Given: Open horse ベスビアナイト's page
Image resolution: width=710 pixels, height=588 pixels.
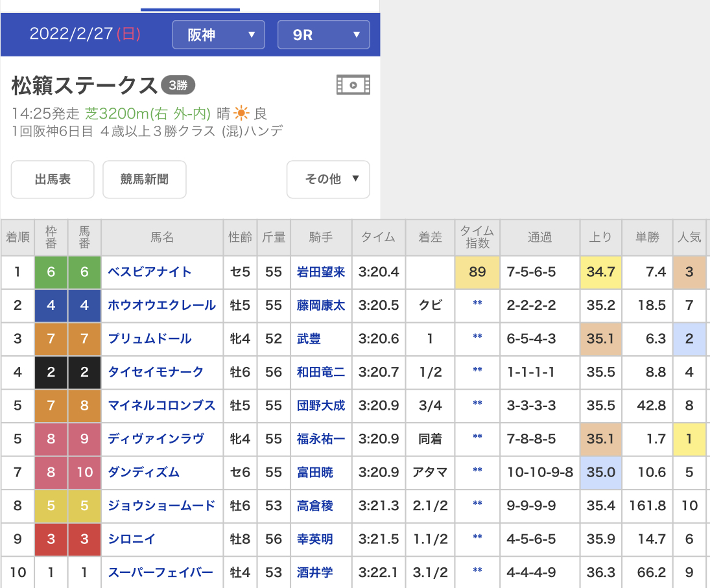Looking at the screenshot, I should tap(150, 272).
